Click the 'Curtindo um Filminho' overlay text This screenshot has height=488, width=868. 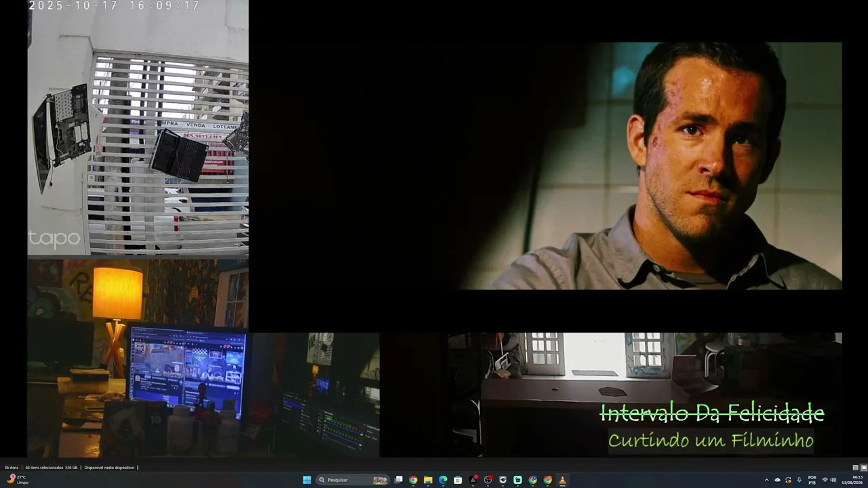pos(711,441)
